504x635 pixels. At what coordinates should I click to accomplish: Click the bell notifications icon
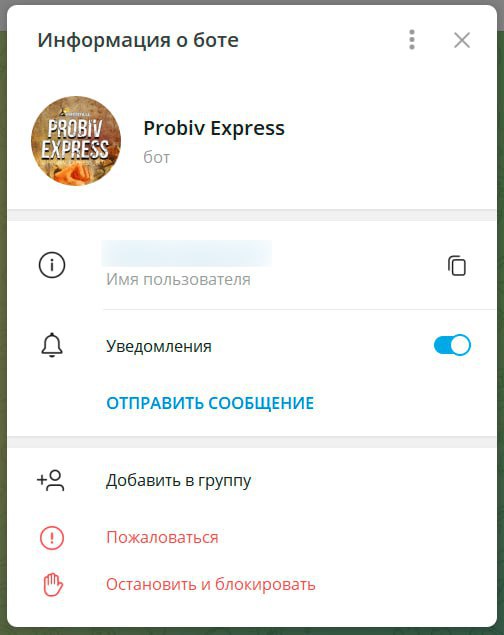52,345
